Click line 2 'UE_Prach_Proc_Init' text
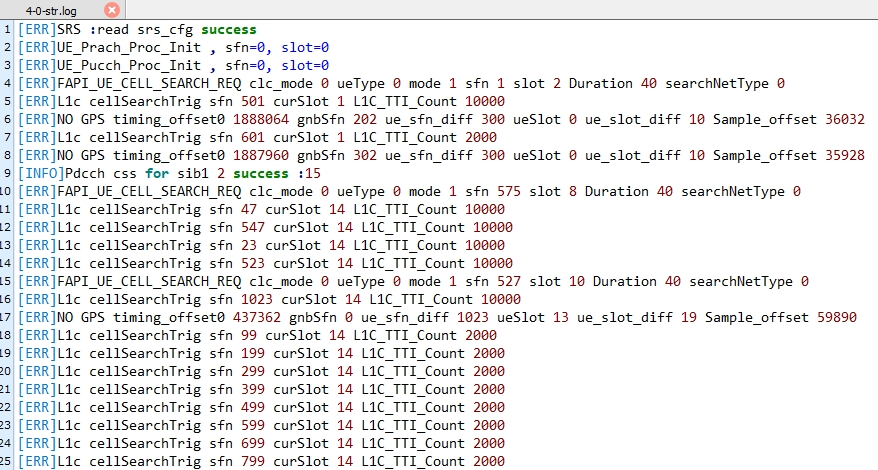 coord(129,48)
